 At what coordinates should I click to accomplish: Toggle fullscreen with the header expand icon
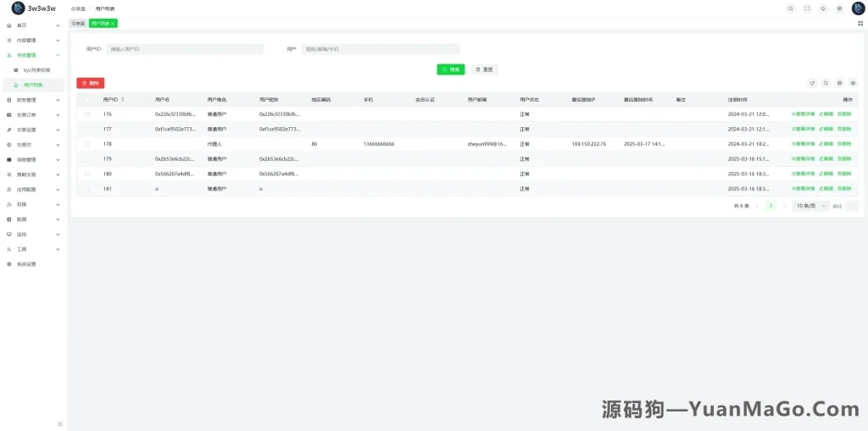(807, 8)
